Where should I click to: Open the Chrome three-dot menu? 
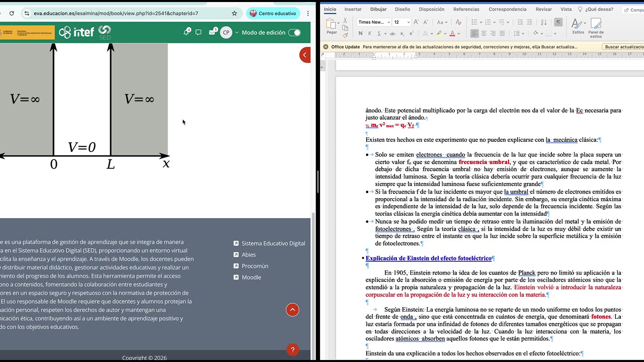(x=308, y=14)
